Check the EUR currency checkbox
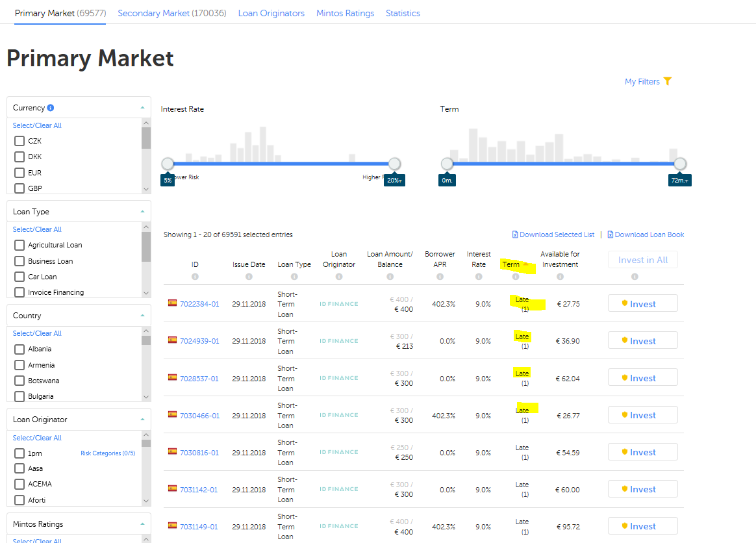This screenshot has height=543, width=756. (x=19, y=173)
